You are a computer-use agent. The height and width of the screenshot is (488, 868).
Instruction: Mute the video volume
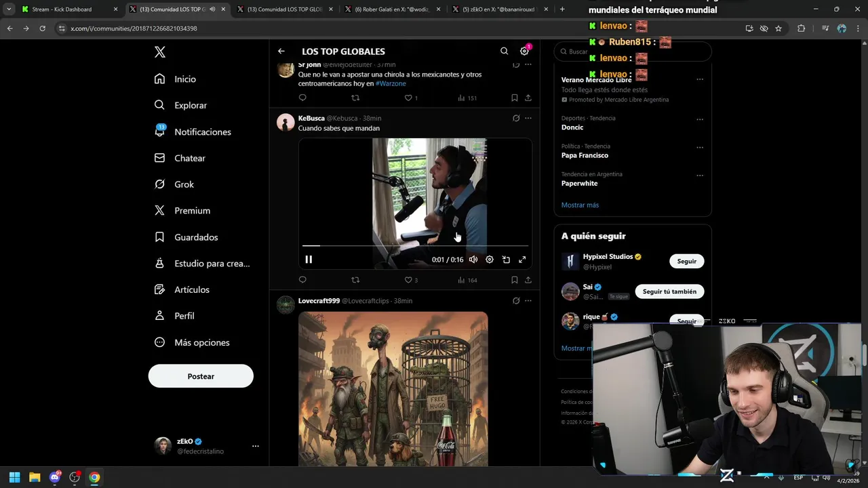tap(473, 260)
